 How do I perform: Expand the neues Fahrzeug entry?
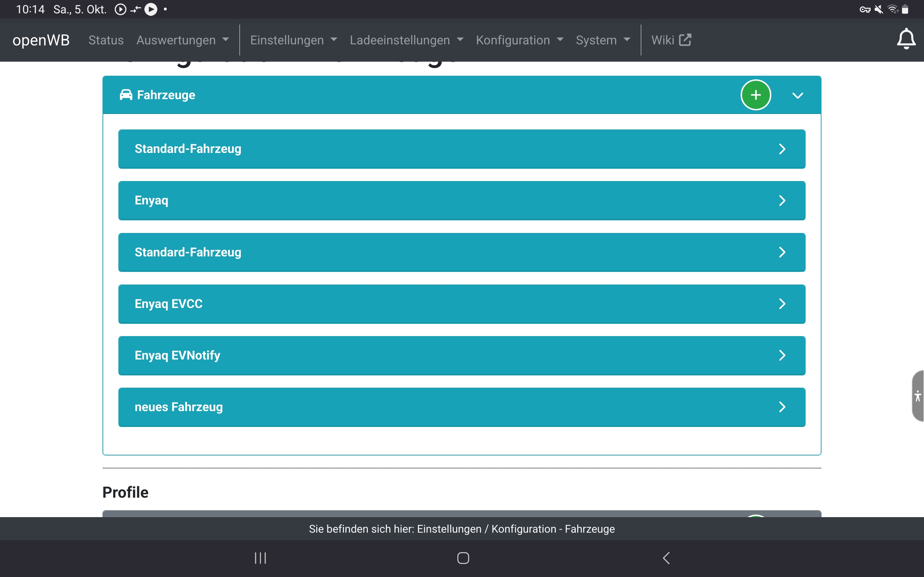[x=462, y=407]
